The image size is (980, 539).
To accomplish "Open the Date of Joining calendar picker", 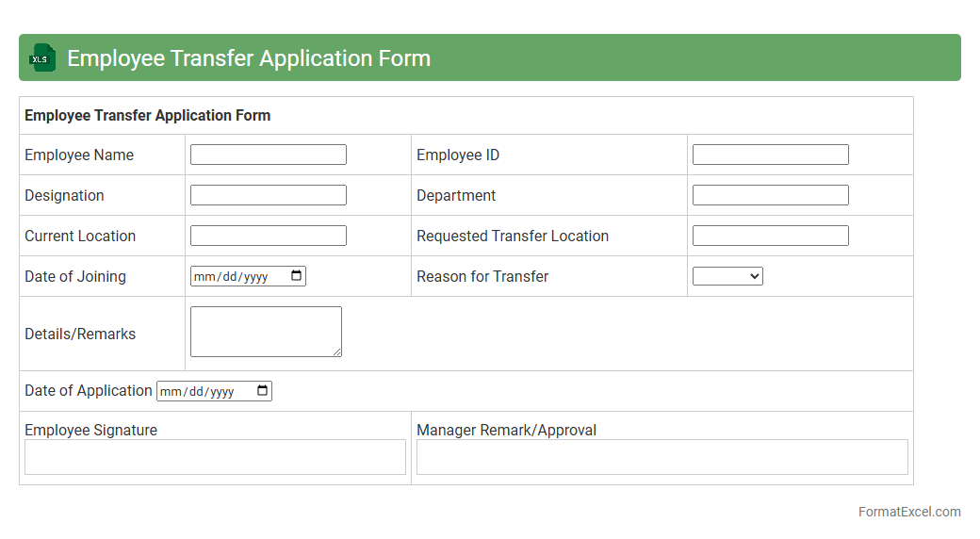I will click(x=296, y=276).
